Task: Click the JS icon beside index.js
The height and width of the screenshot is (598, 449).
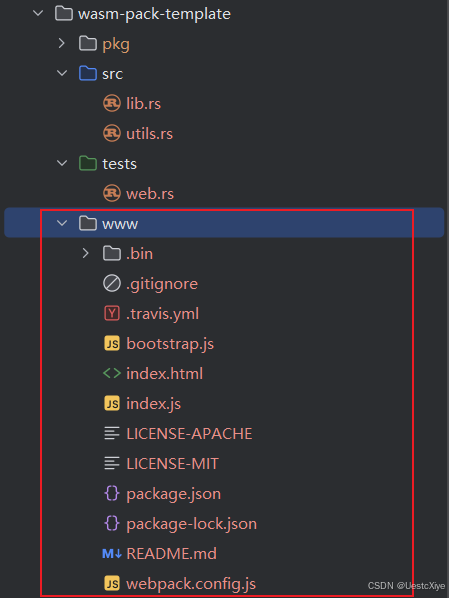Action: click(x=112, y=403)
